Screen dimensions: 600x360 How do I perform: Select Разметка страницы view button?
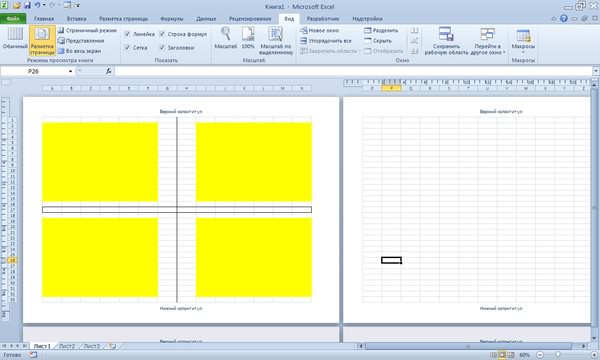point(42,40)
